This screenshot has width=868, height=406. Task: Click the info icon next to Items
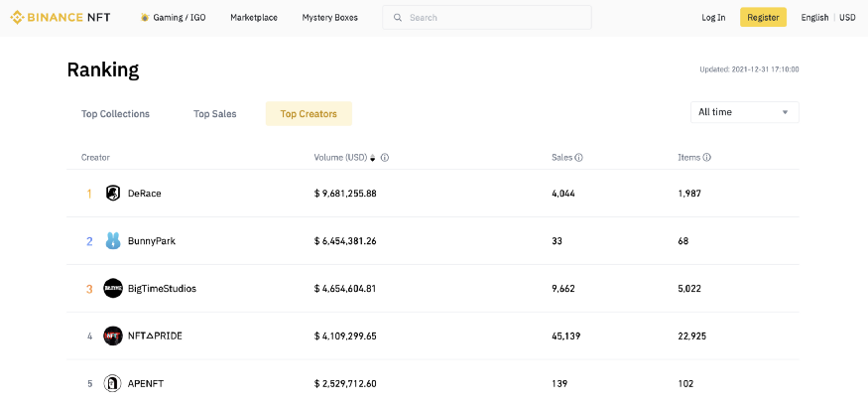point(706,157)
